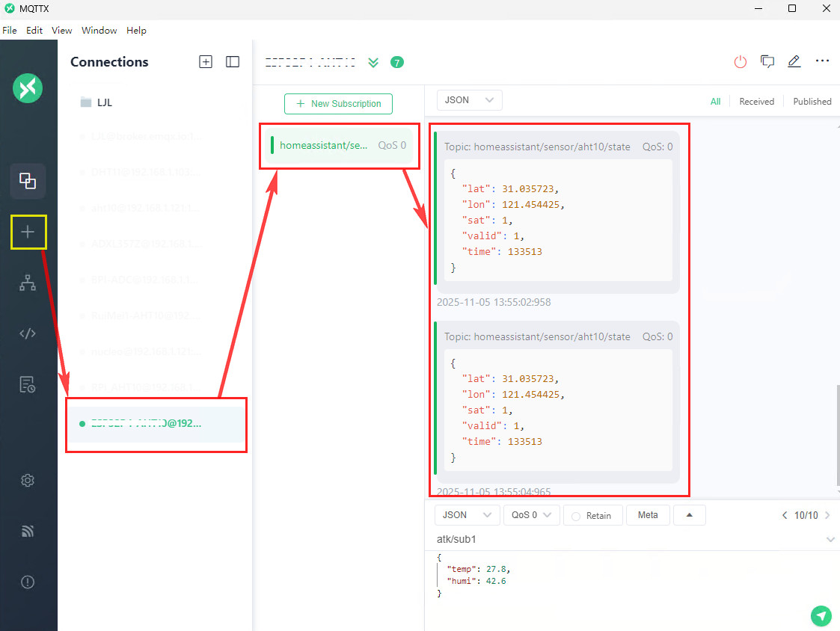Open Settings via the gear icon
The image size is (840, 631).
tap(28, 481)
